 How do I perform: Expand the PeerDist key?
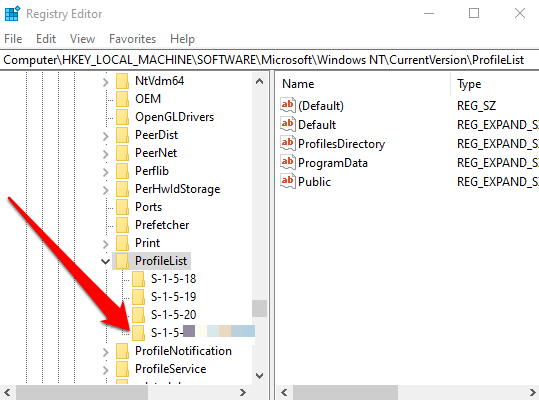(x=106, y=136)
